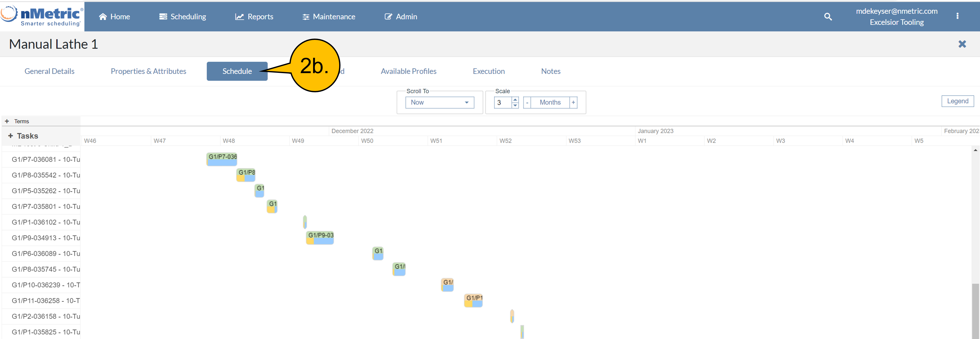Click the search magnifier icon
Image resolution: width=980 pixels, height=339 pixels.
click(x=828, y=17)
